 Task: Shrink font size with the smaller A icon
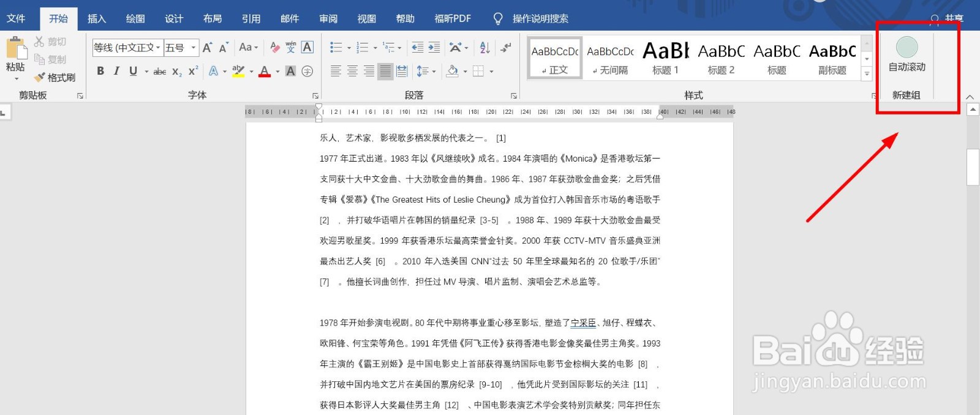click(224, 48)
